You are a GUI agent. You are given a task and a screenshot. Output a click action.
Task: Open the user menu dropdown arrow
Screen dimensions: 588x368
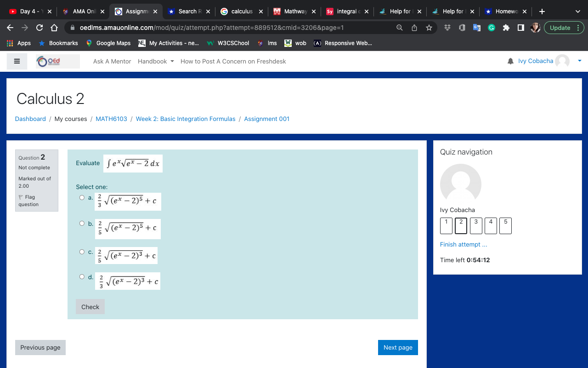579,61
